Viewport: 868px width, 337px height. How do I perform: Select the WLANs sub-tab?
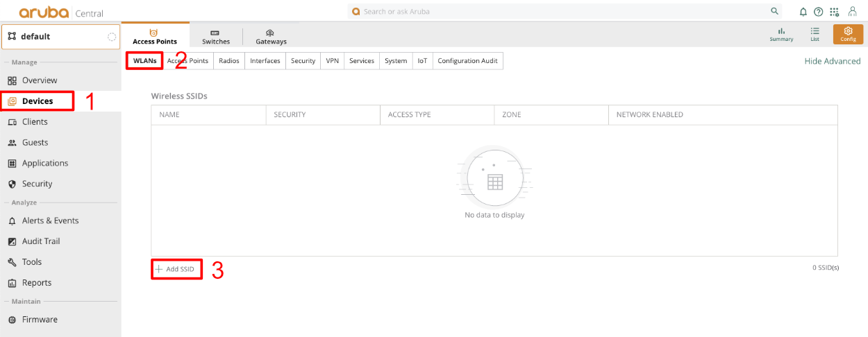tap(144, 61)
